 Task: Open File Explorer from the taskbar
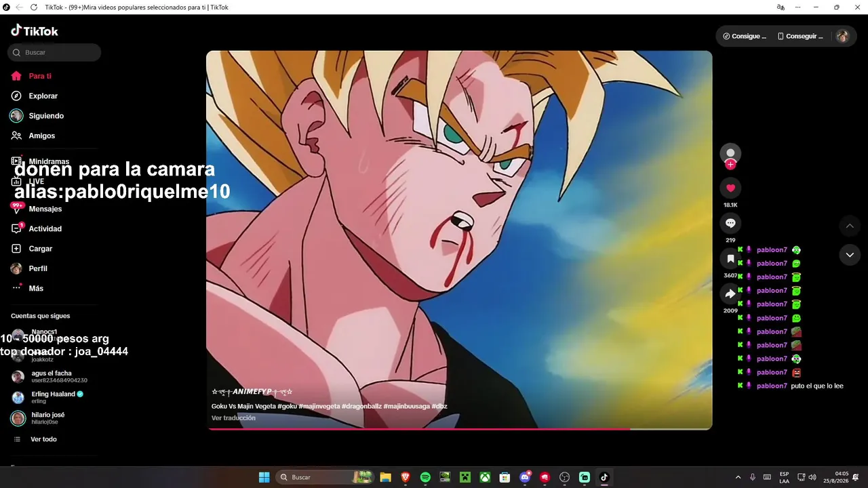[x=385, y=477]
